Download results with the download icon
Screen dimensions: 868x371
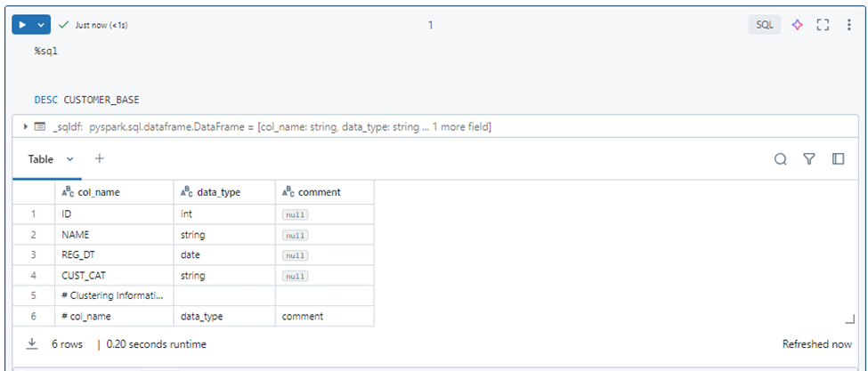pos(32,344)
